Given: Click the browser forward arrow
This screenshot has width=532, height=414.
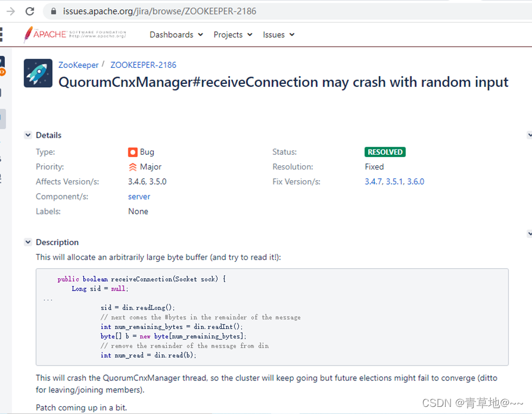Looking at the screenshot, I should tap(11, 11).
